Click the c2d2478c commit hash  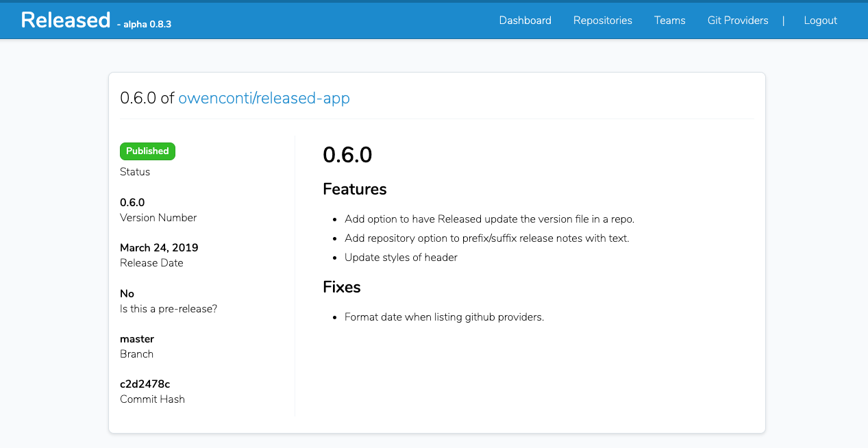click(x=145, y=384)
